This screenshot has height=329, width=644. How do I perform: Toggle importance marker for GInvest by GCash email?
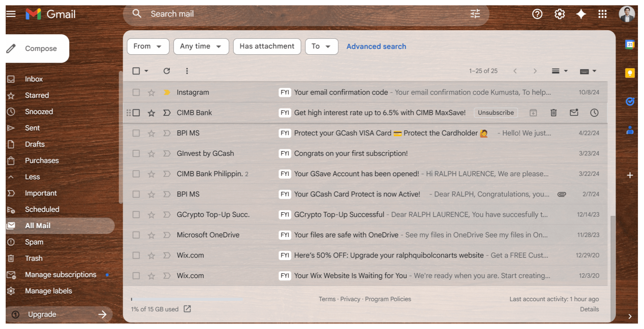tap(167, 153)
